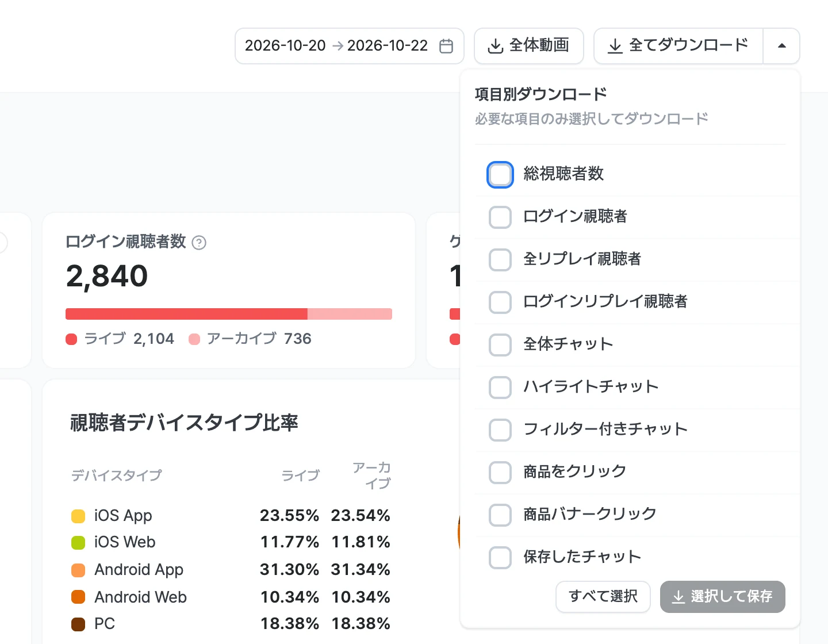Click help icon beside ログイン視聴者数
Image resolution: width=828 pixels, height=644 pixels.
pyautogui.click(x=199, y=243)
